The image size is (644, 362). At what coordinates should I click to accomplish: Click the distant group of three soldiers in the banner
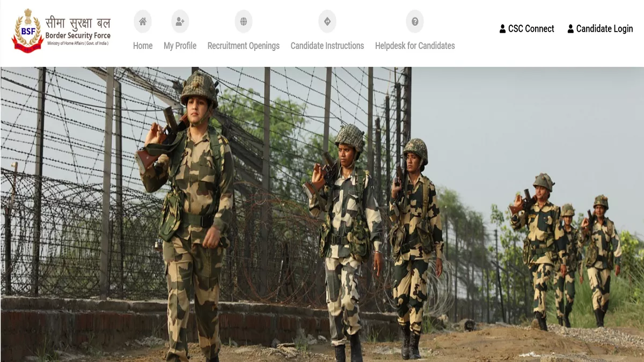point(566,250)
